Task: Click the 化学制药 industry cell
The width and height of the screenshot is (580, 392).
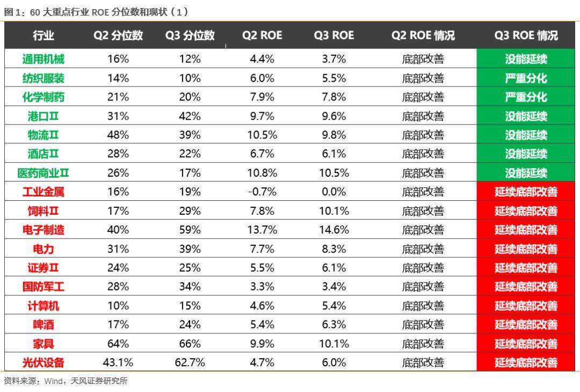Action: [44, 97]
